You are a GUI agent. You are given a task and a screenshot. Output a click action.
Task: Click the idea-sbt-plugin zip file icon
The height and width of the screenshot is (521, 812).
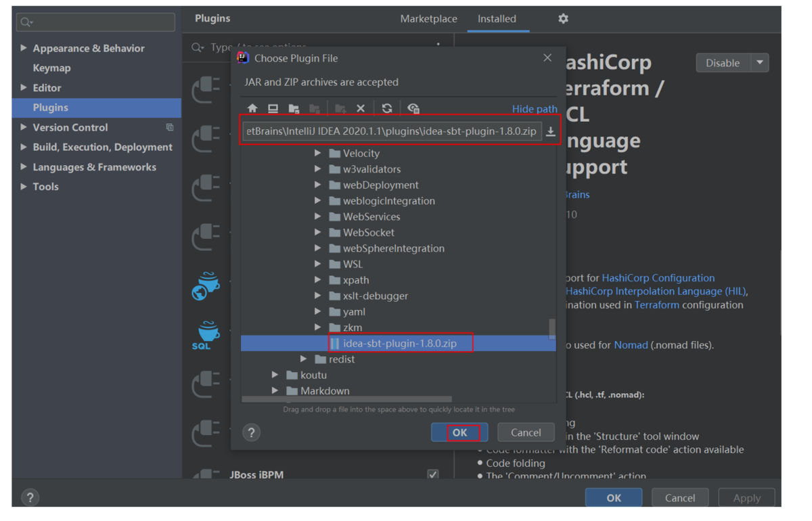pos(335,344)
